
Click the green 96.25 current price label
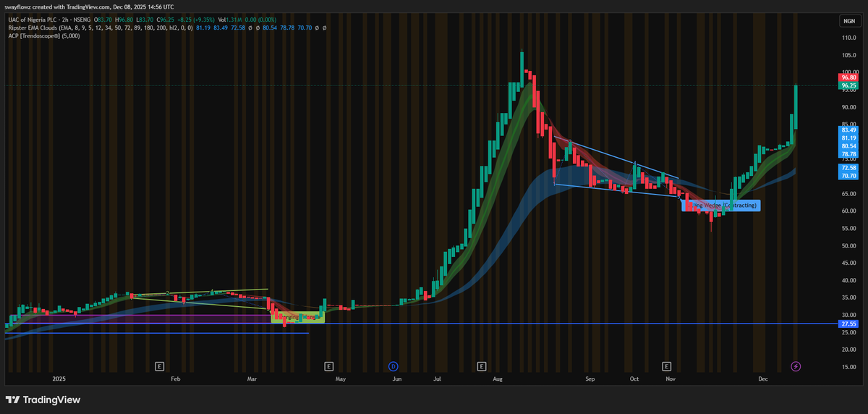pyautogui.click(x=848, y=85)
